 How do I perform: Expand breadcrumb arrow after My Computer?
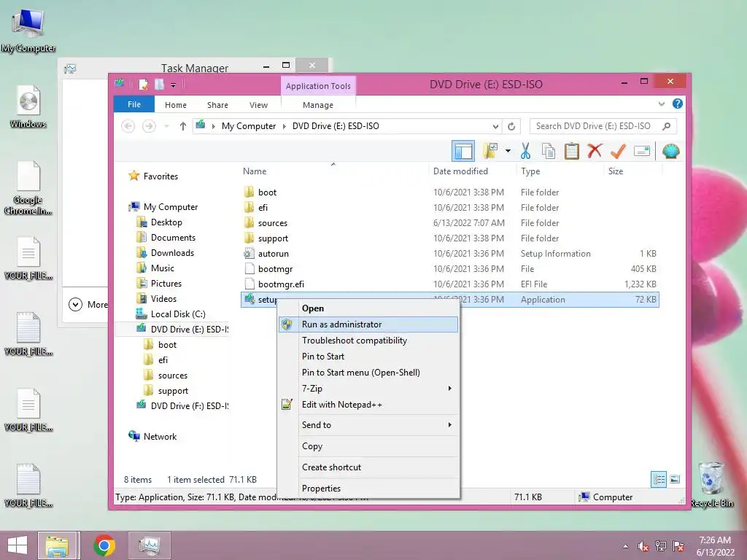click(285, 126)
